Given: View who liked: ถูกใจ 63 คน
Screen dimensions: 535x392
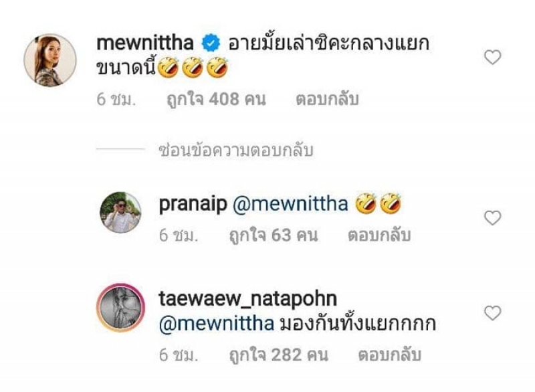Looking at the screenshot, I should pyautogui.click(x=274, y=235).
